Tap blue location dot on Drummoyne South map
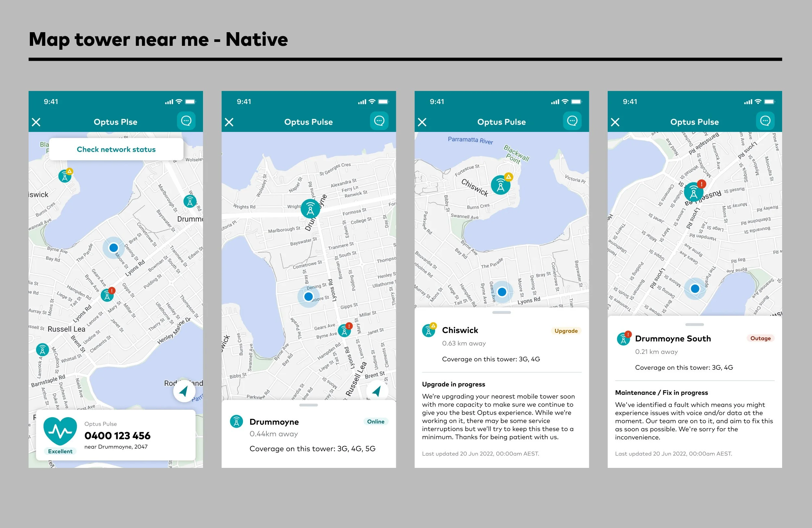 tap(695, 289)
